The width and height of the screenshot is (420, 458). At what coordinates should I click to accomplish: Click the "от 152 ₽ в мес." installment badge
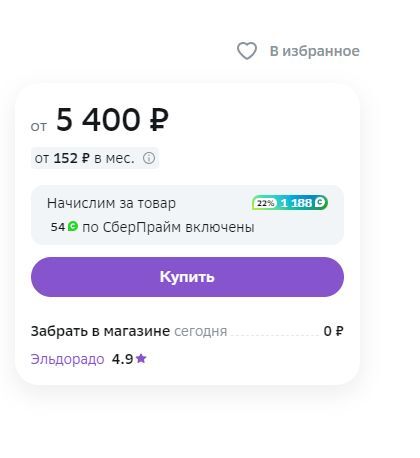click(95, 158)
